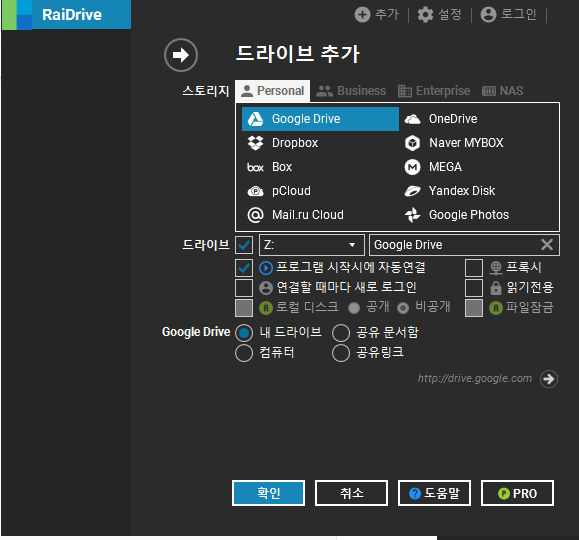Viewport: 579px width, 540px height.
Task: Select the Mail.ru Cloud at-sign icon
Action: (x=255, y=215)
